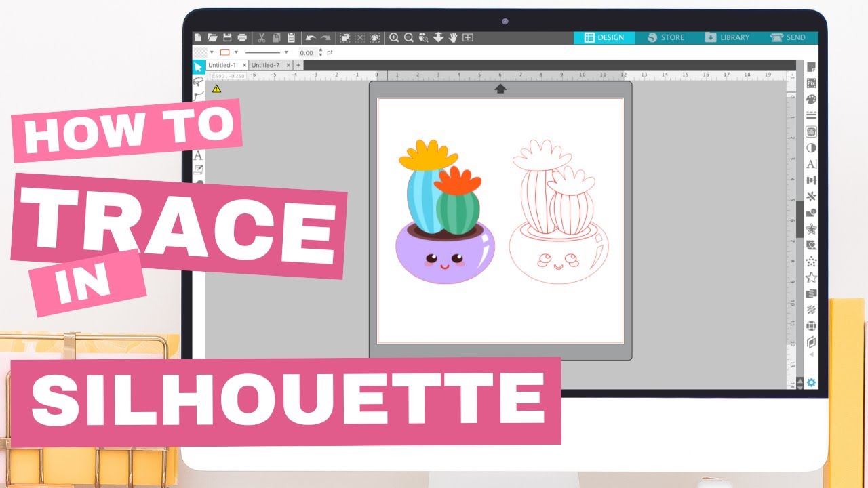Click the transparent fill swatch
Screen dimensions: 868x488
tap(201, 52)
